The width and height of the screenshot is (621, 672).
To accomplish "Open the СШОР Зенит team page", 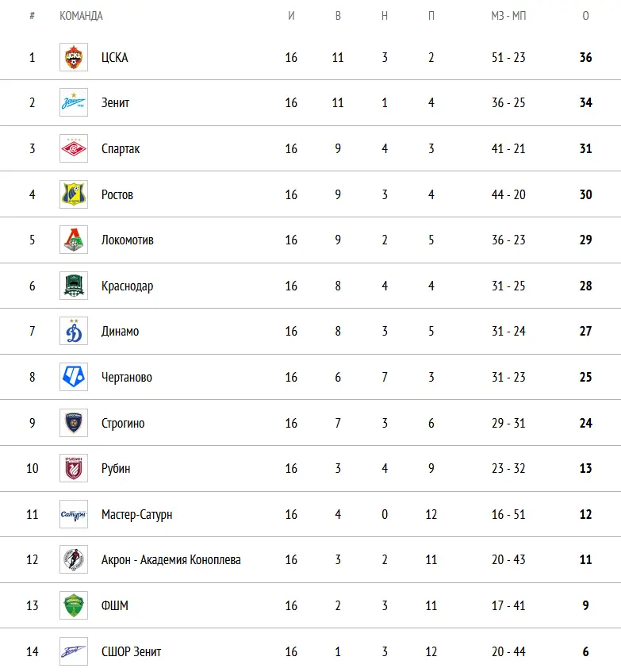I will point(131,651).
